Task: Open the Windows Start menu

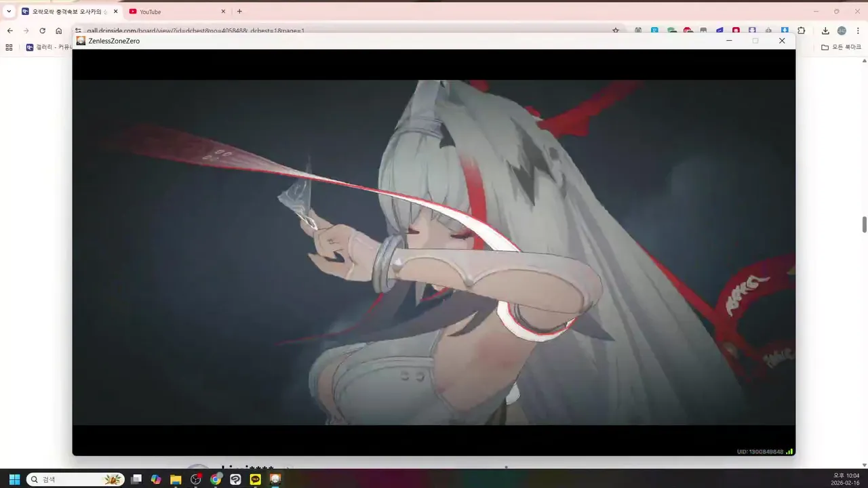Action: [14, 479]
